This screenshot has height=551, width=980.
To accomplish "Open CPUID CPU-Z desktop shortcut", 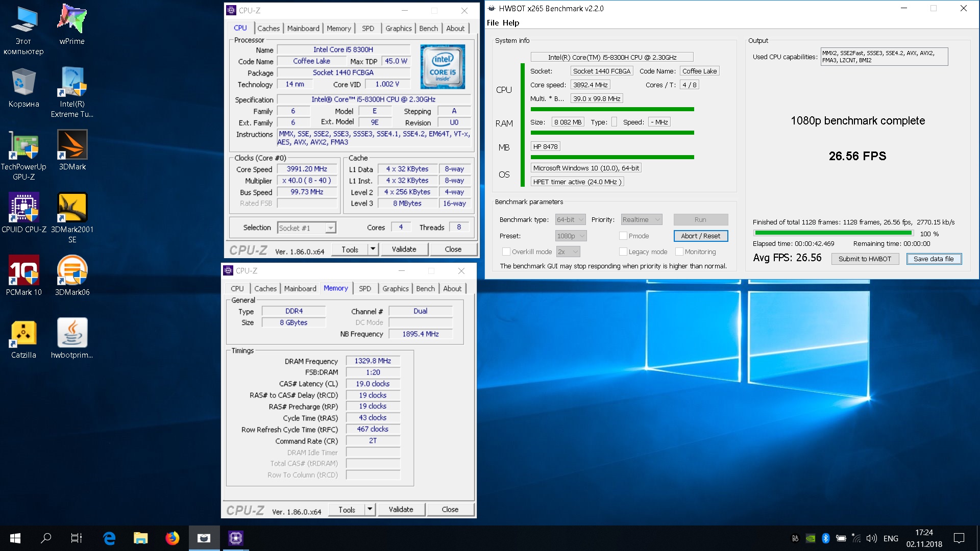I will click(x=23, y=213).
